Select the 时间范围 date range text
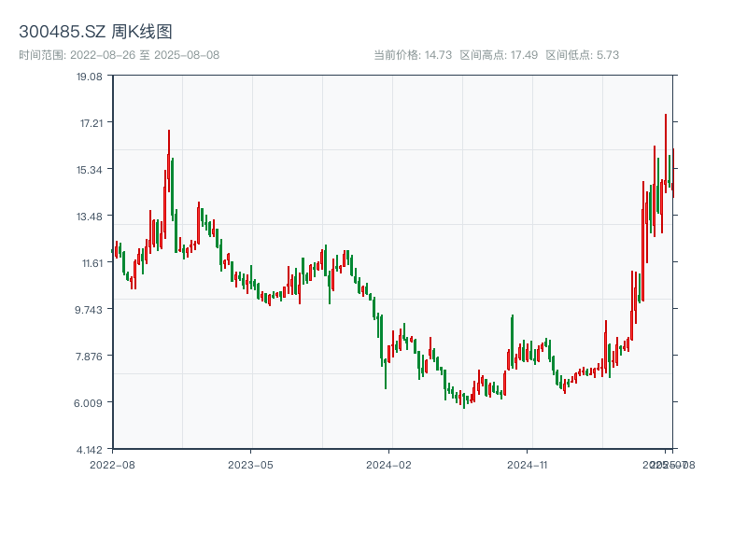The width and height of the screenshot is (747, 560). [120, 55]
